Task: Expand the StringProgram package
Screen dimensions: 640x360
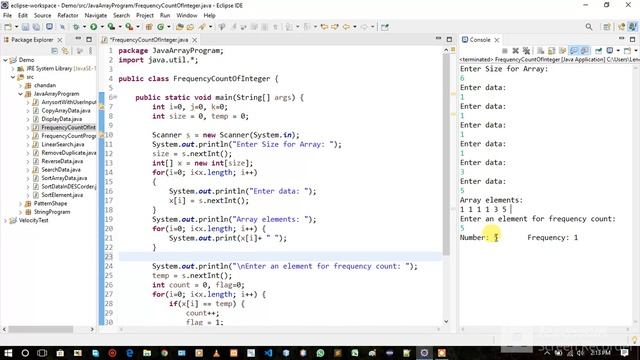Action: coord(20,212)
